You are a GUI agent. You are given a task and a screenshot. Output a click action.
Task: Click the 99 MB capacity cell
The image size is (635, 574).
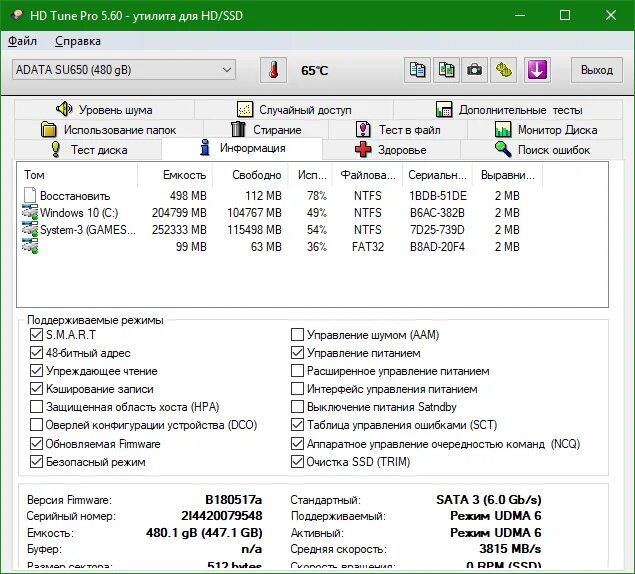click(191, 247)
